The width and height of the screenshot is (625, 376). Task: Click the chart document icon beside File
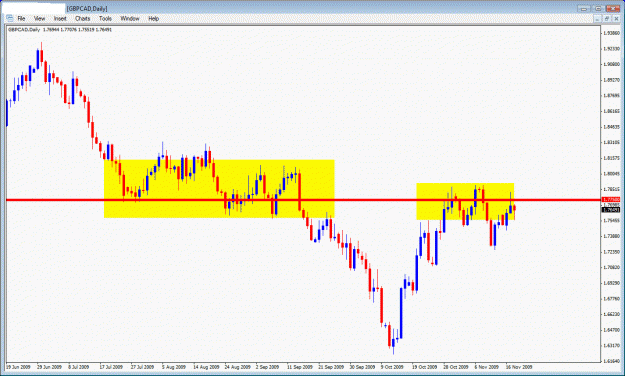coord(10,18)
